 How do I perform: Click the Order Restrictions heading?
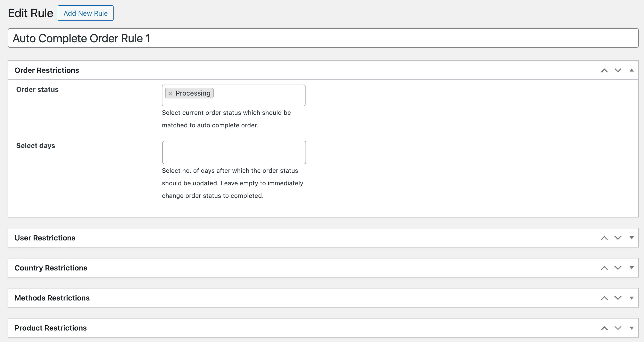pos(47,70)
